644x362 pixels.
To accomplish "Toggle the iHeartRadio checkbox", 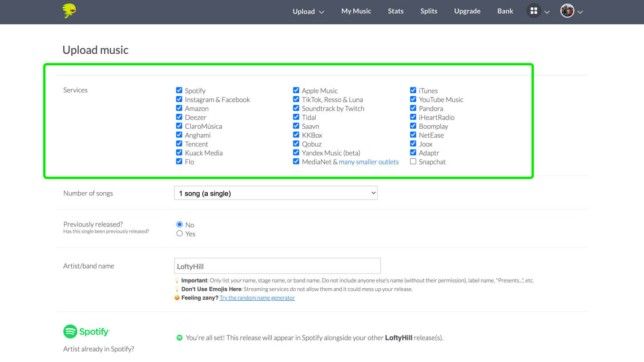I will [413, 117].
